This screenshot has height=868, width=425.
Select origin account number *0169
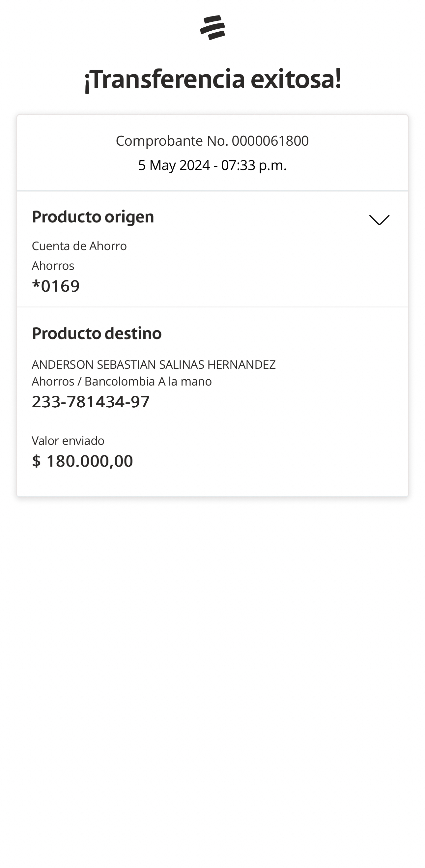tap(56, 286)
